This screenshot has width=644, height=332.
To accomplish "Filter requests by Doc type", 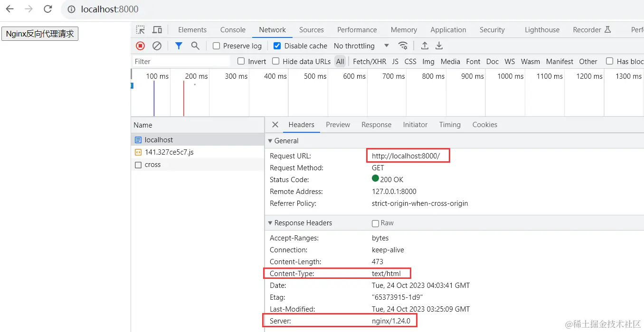I will tap(492, 61).
